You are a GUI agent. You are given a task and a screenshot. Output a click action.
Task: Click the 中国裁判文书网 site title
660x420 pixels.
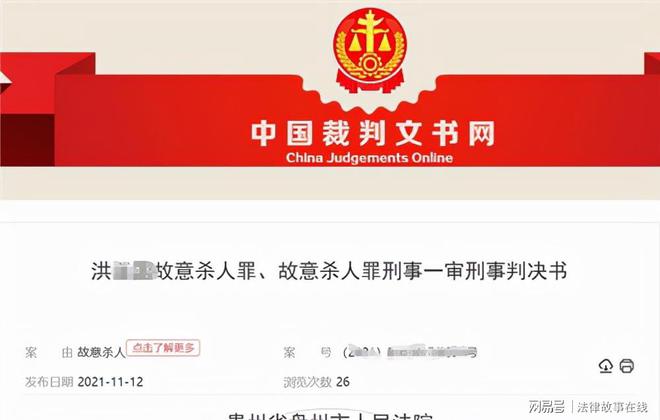[x=373, y=133]
